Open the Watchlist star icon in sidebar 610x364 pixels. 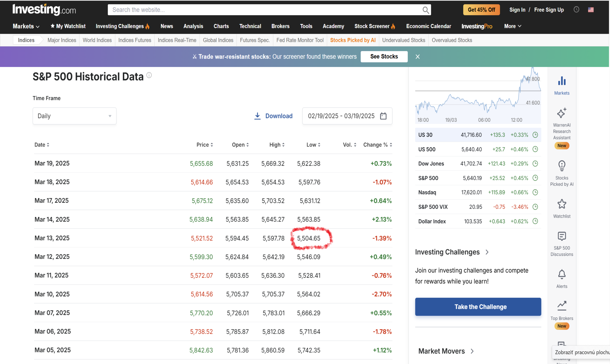(561, 204)
